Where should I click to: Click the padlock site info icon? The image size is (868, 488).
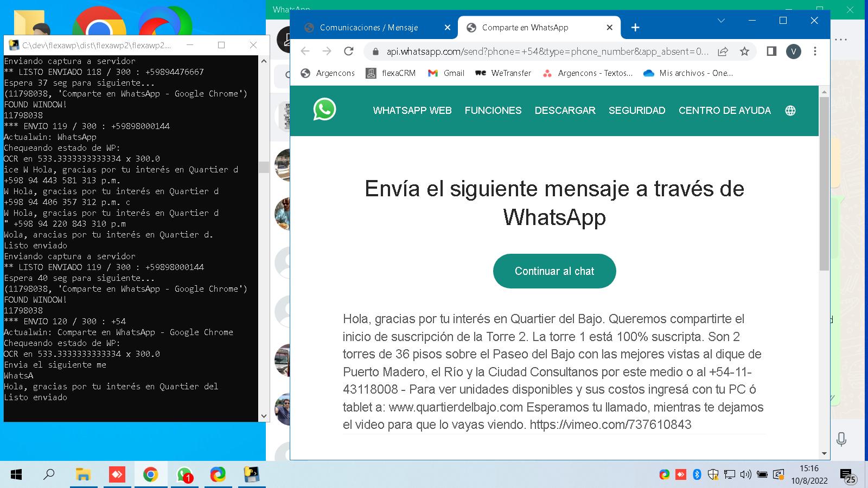pyautogui.click(x=374, y=52)
